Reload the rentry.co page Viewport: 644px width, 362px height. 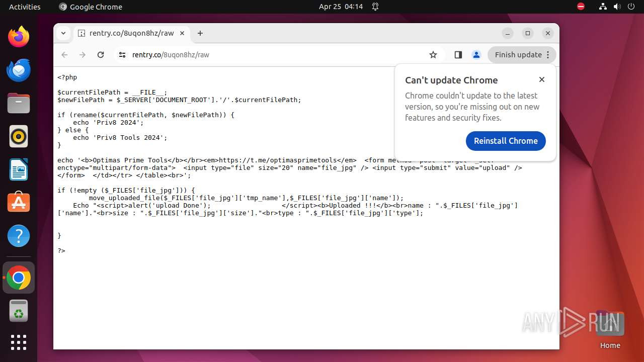(x=101, y=55)
